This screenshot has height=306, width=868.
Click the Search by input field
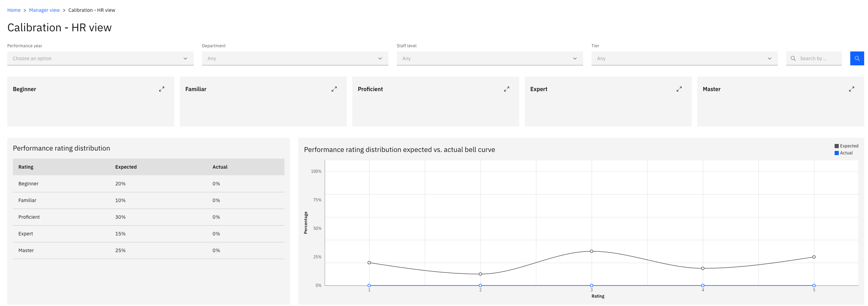click(814, 58)
